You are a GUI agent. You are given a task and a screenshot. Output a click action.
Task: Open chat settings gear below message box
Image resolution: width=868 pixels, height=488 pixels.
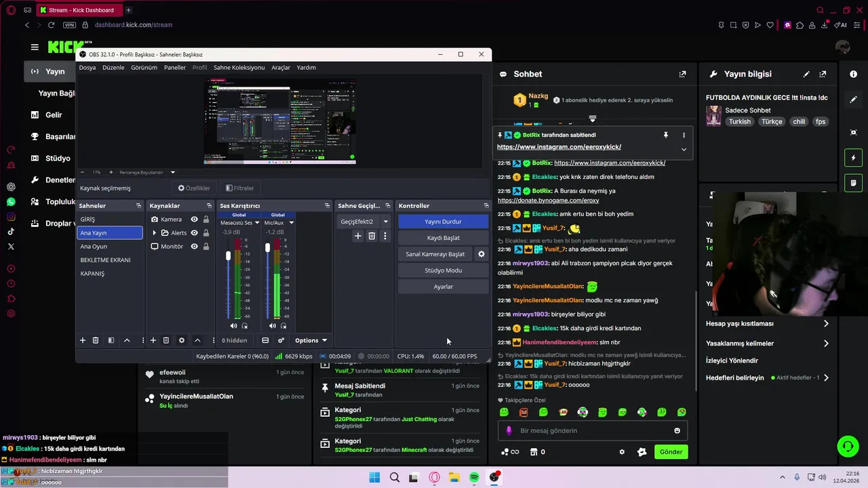tap(622, 452)
